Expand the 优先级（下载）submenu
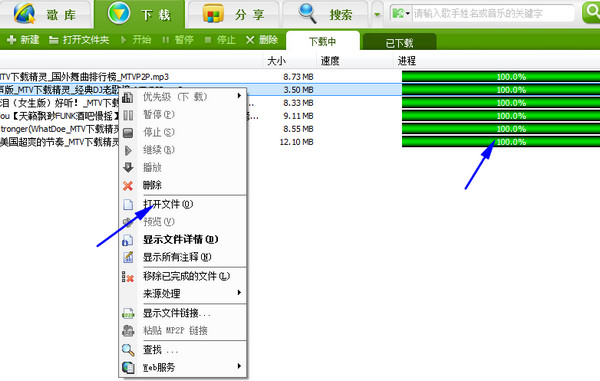This screenshot has height=381, width=600. [183, 97]
